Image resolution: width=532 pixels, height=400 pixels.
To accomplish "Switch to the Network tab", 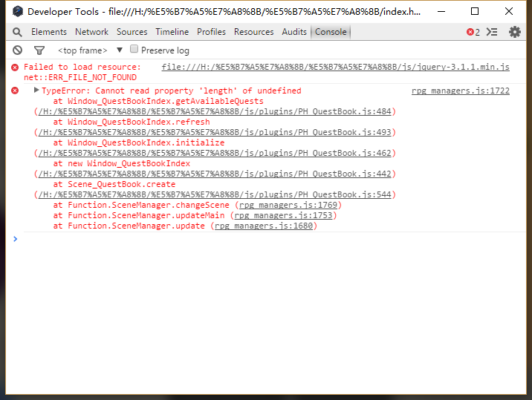I will 91,32.
